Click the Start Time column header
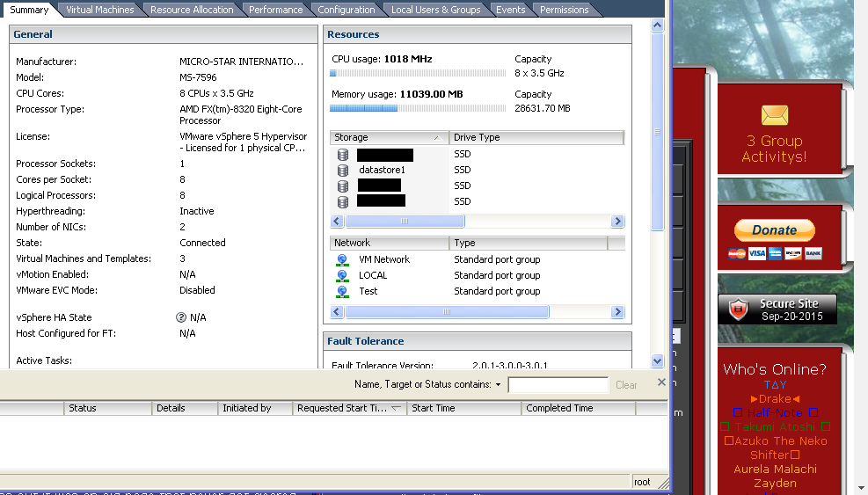Viewport: 868px width, 495px height. (x=463, y=408)
